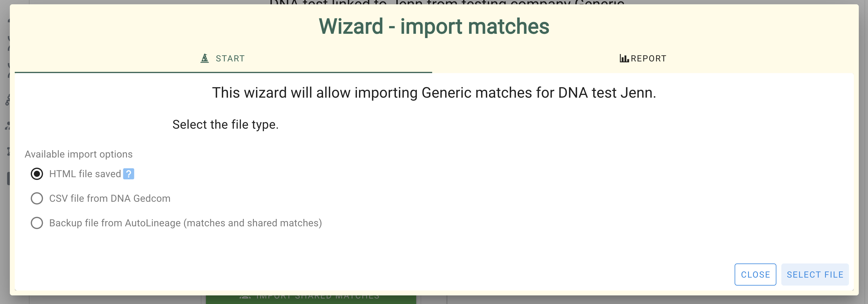Select the Backup file from AutoLineage radio
868x304 pixels.
click(37, 223)
